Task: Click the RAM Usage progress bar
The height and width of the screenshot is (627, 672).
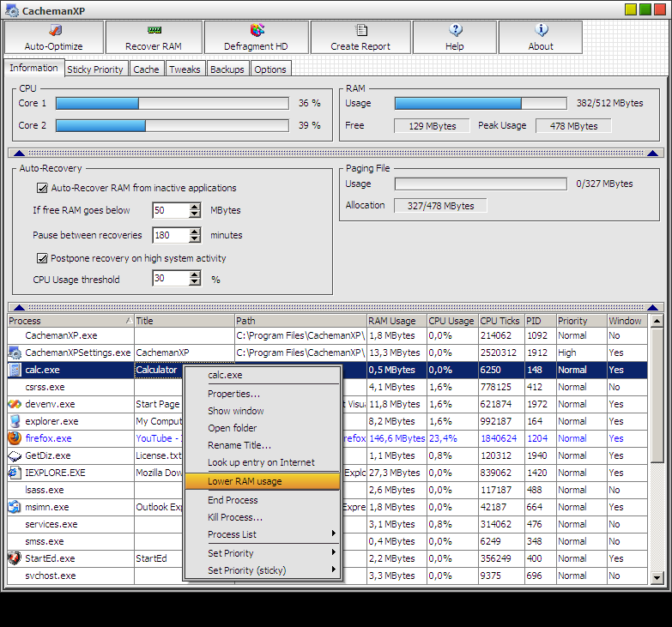Action: 481,103
